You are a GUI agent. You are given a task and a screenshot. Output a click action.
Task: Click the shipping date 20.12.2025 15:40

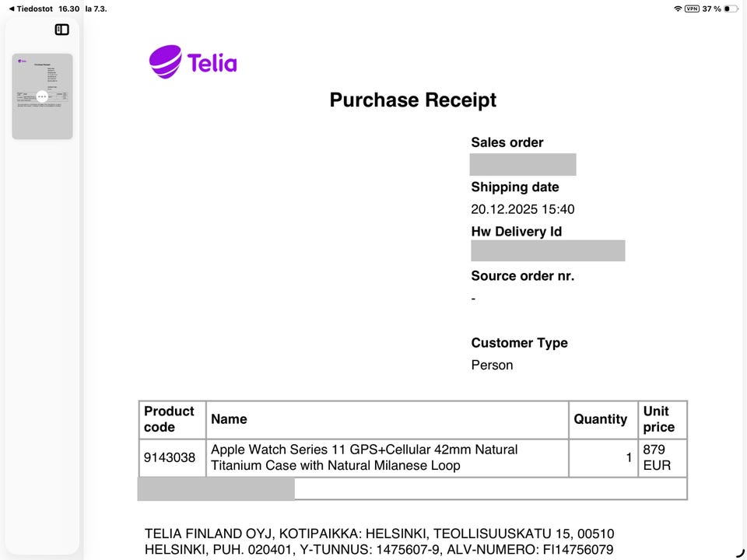(x=522, y=209)
